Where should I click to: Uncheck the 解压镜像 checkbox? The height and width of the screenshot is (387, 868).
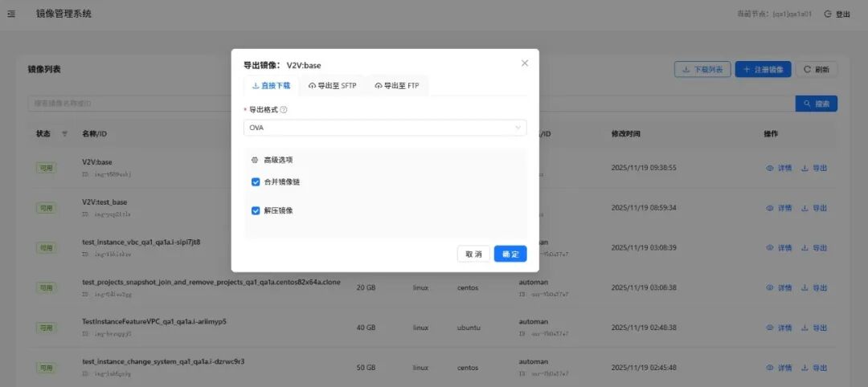(x=256, y=210)
